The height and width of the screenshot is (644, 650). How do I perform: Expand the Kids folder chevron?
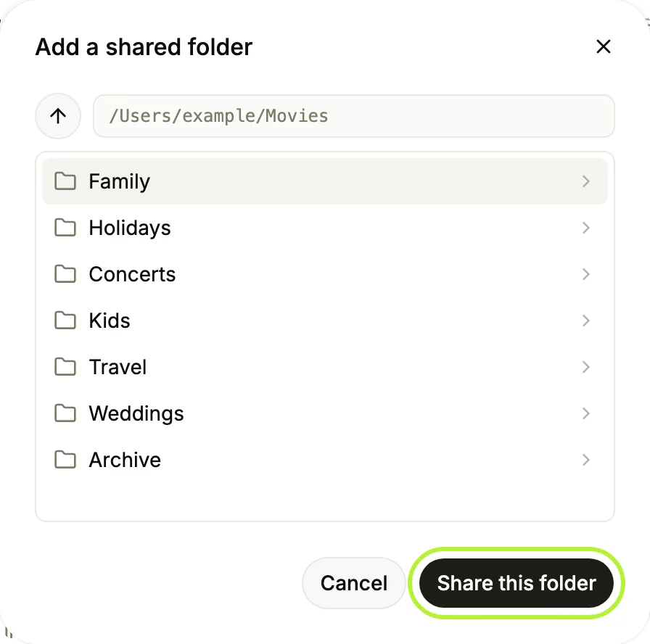point(585,321)
